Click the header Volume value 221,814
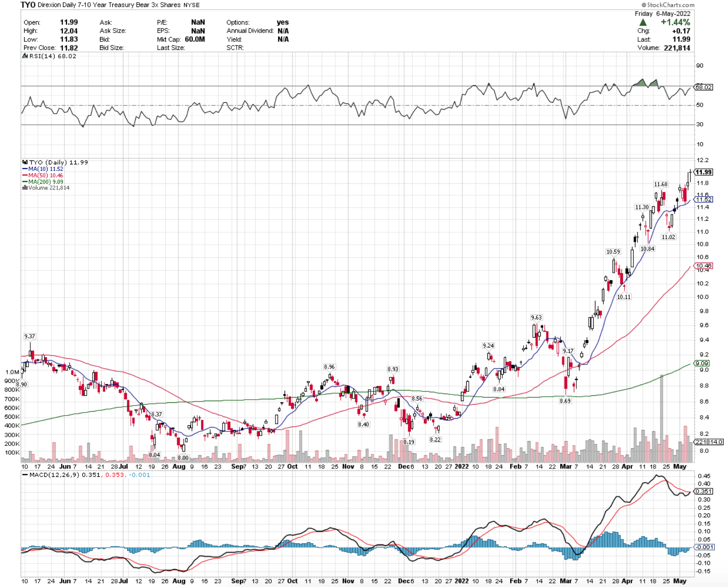 pyautogui.click(x=677, y=48)
